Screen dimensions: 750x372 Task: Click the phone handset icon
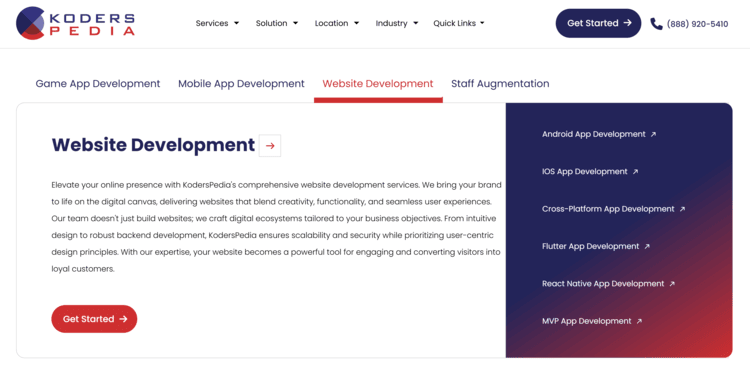(x=656, y=23)
